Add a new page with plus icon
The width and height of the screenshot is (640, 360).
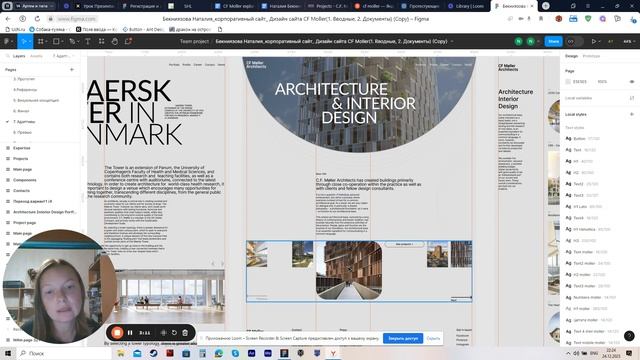(x=72, y=69)
